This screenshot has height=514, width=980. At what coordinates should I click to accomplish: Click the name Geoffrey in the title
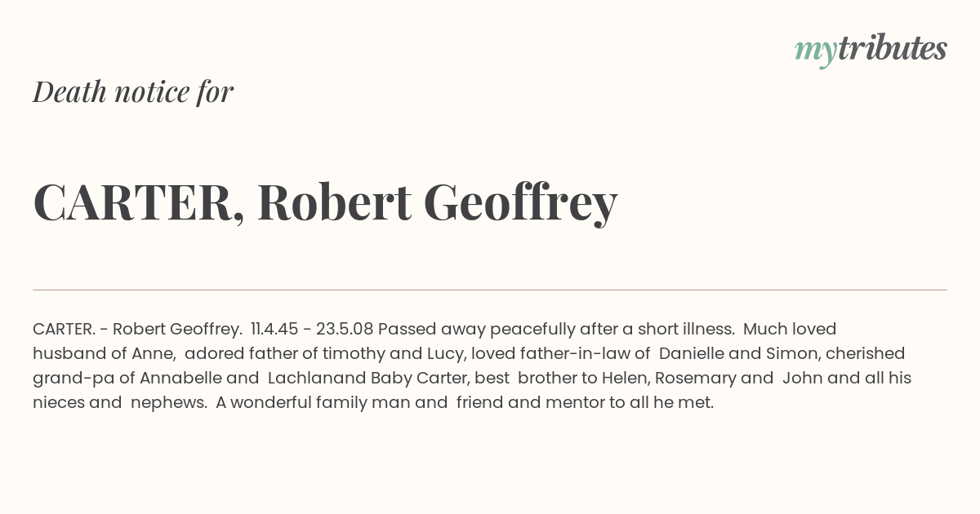pos(520,202)
